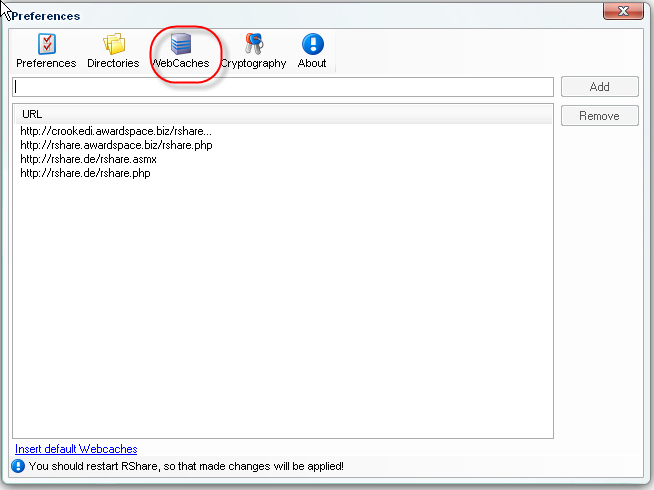Select http://rshare.awardspace.biz/rshare.php entry
The image size is (654, 490).
(x=116, y=145)
